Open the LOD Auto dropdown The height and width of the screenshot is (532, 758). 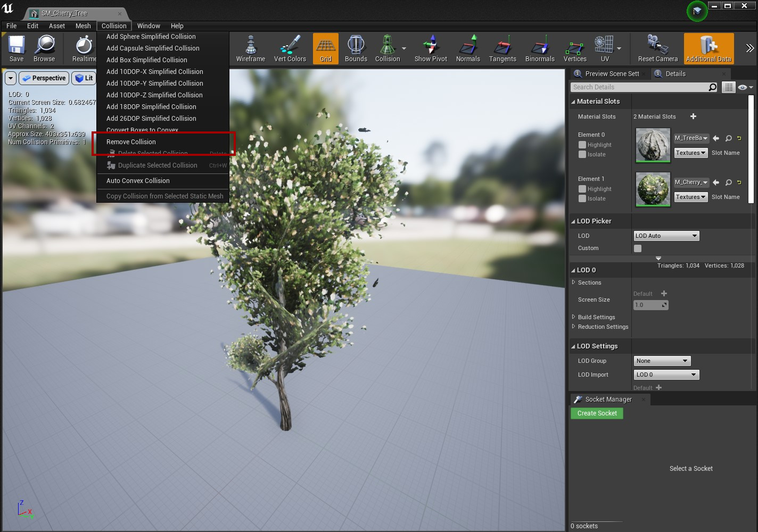[666, 235]
